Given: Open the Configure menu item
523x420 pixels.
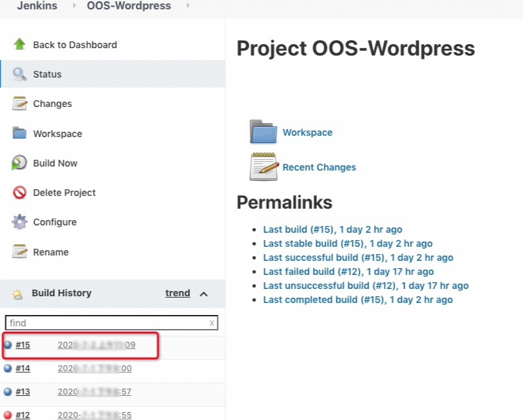Looking at the screenshot, I should click(55, 222).
